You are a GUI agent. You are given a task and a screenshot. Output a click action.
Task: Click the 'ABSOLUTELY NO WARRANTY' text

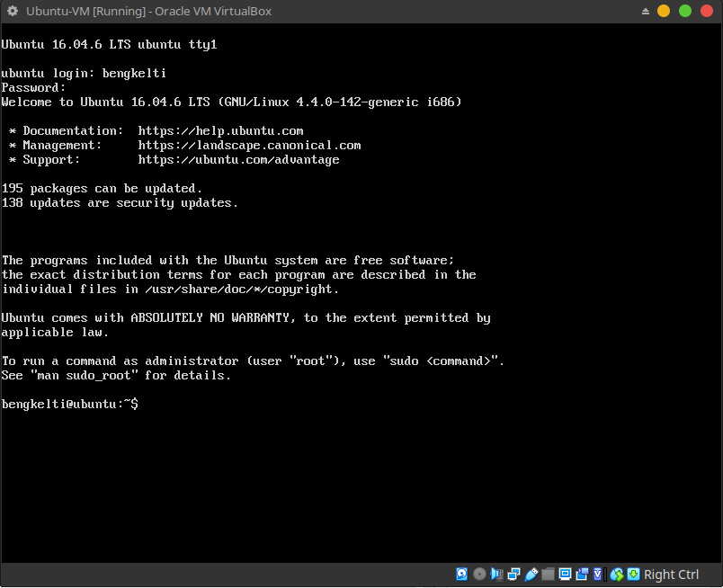coord(210,317)
